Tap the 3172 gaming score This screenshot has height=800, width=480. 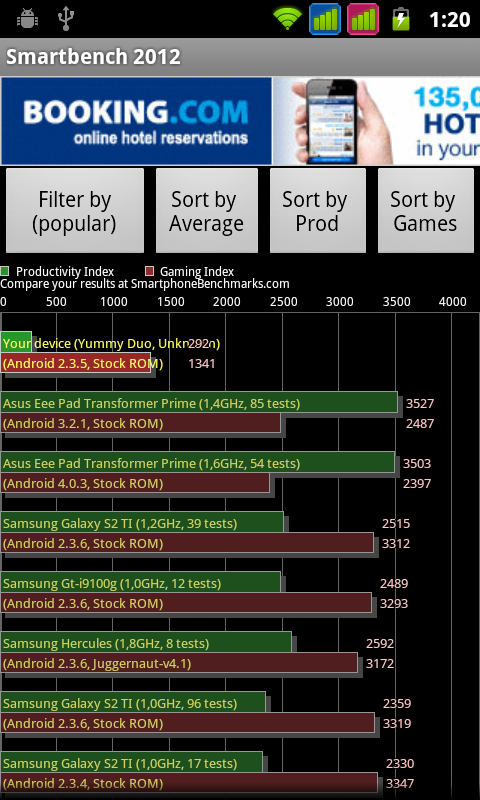click(380, 664)
